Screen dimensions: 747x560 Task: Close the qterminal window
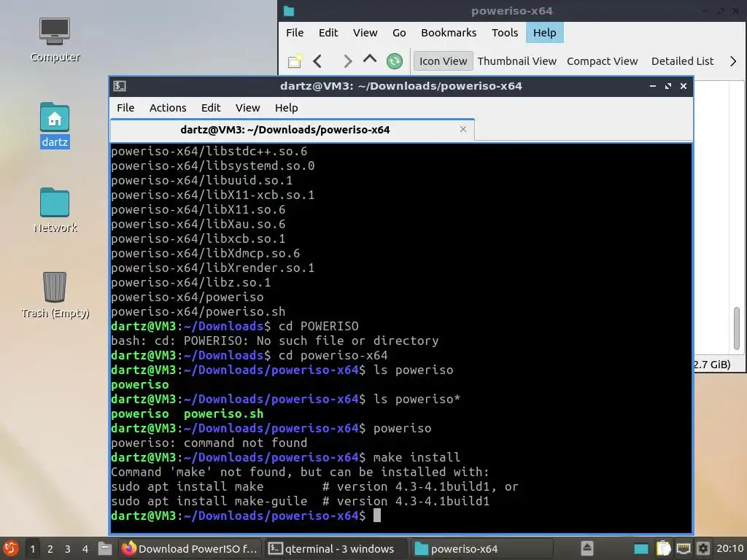click(683, 86)
